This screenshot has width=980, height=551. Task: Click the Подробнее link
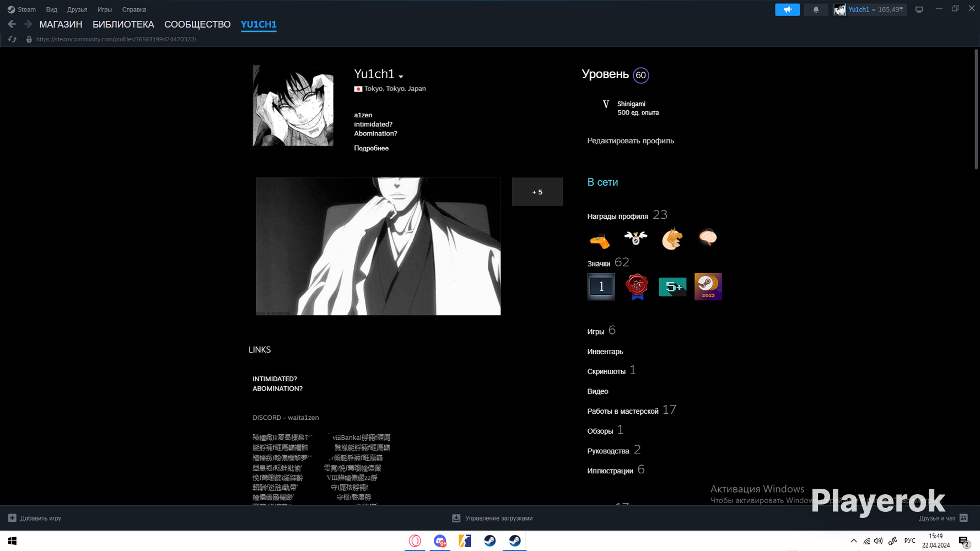click(x=371, y=148)
